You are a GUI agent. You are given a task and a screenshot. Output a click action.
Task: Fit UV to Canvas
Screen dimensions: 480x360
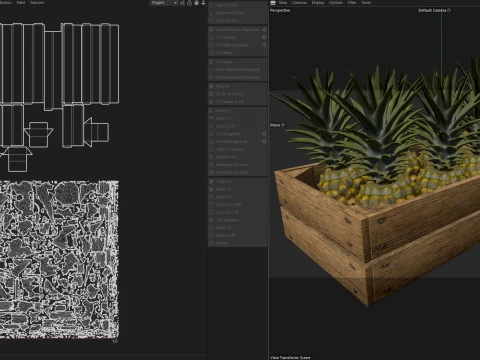click(238, 94)
